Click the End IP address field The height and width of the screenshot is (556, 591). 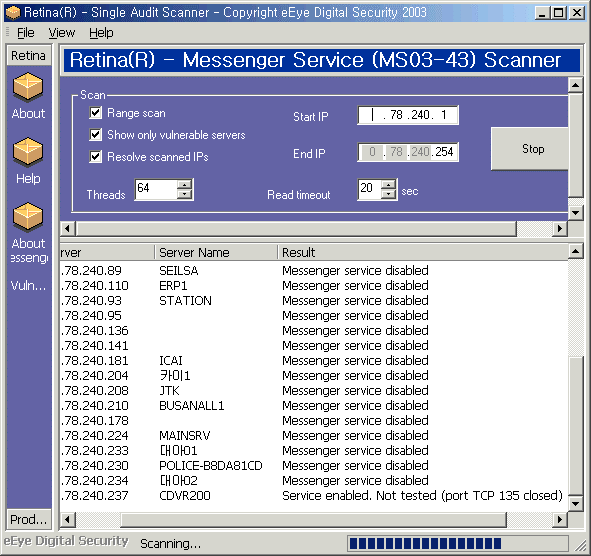(408, 152)
